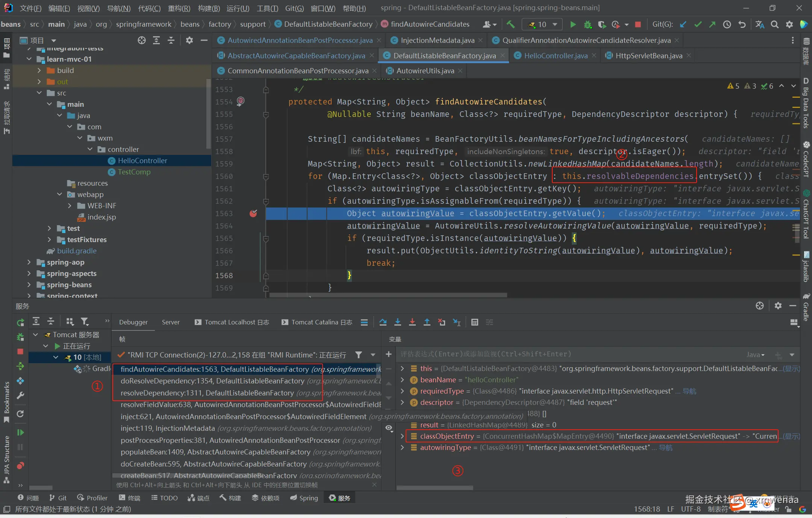
Task: Open Evaluate Expression calculator icon
Action: click(x=474, y=322)
